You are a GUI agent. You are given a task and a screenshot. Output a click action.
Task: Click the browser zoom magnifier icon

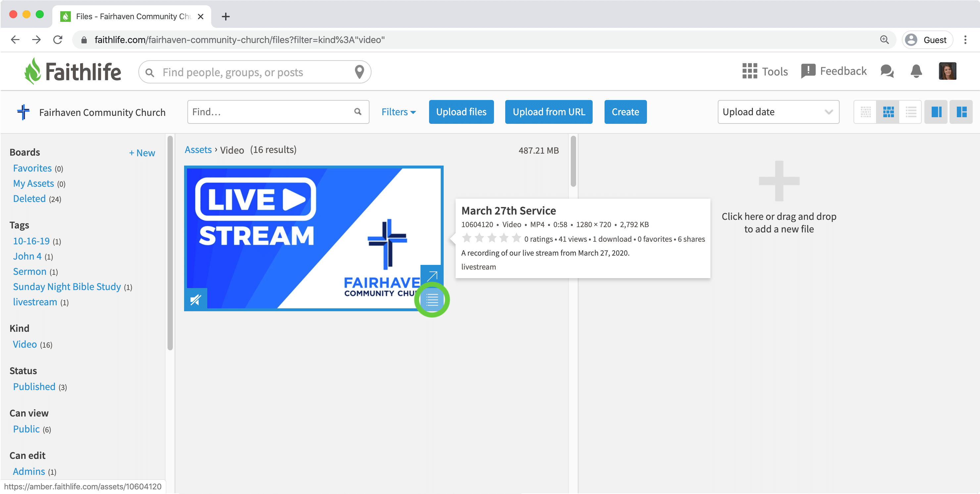pyautogui.click(x=885, y=40)
